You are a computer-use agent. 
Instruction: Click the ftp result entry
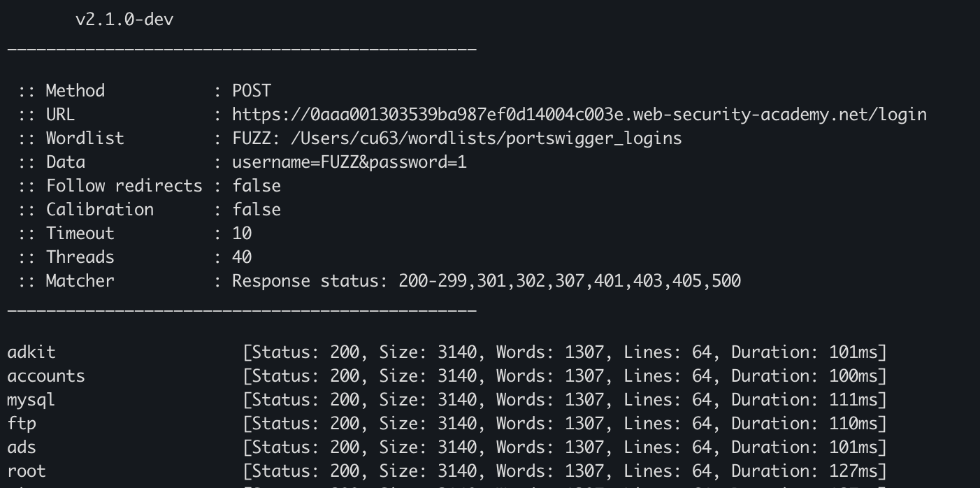click(22, 424)
